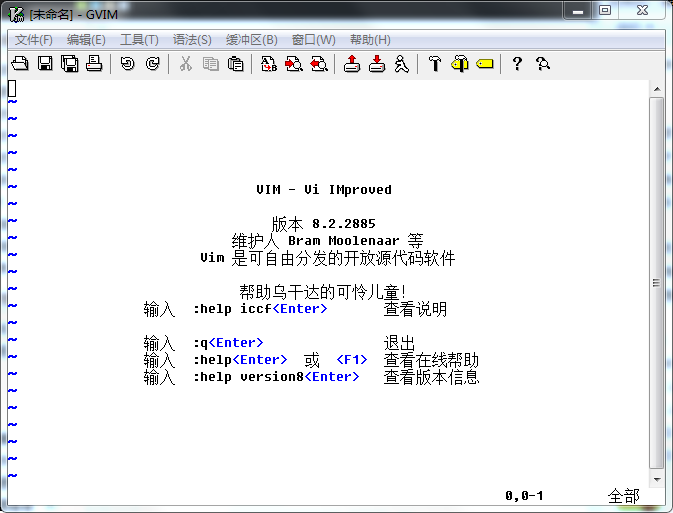Click the '退出' text
673x513 pixels.
coord(399,343)
